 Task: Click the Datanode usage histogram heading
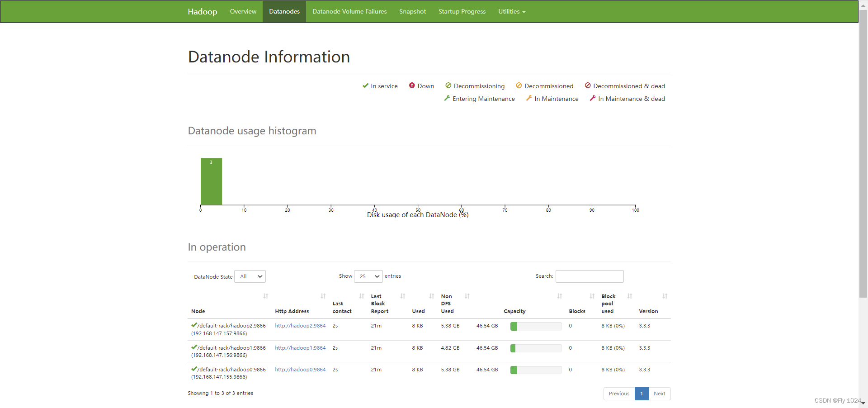pos(252,131)
